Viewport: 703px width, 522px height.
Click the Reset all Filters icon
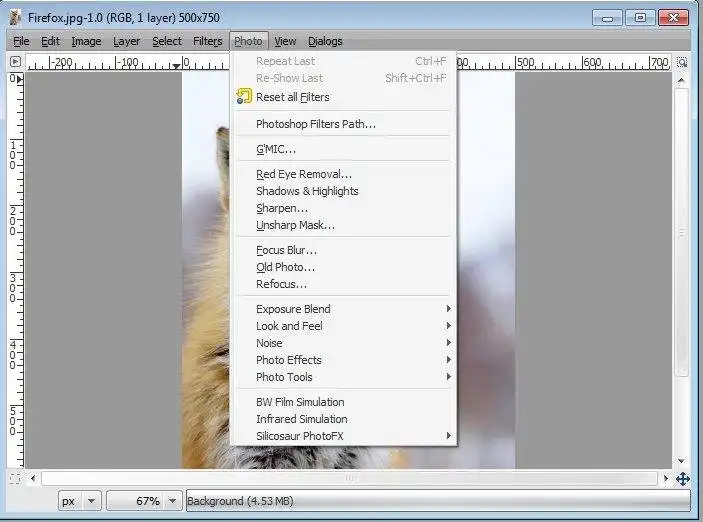[244, 96]
